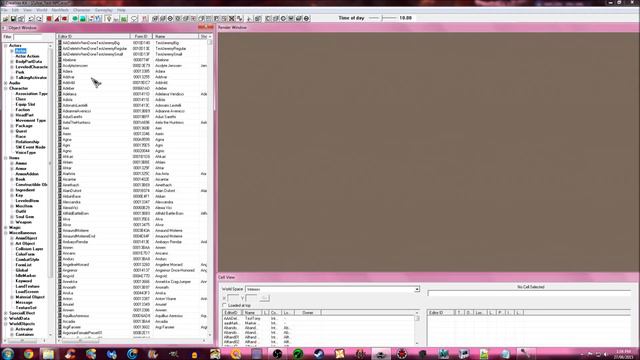The height and width of the screenshot is (360, 640).
Task: Select the VoiceType tree item
Action: pos(25,152)
